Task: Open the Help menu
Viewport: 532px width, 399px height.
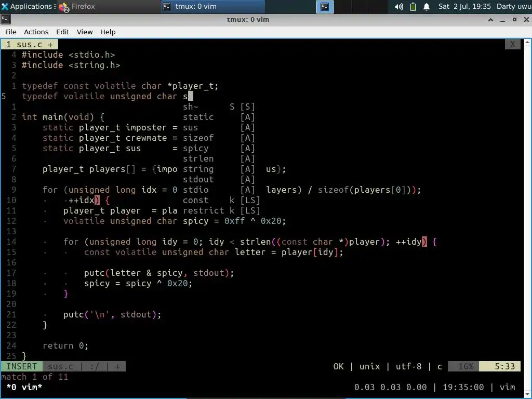Action: coord(108,32)
